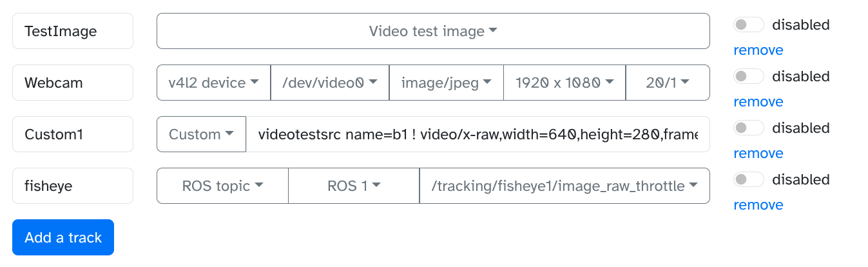The width and height of the screenshot is (868, 267).
Task: Expand the ROS topic source dropdown
Action: click(x=222, y=186)
